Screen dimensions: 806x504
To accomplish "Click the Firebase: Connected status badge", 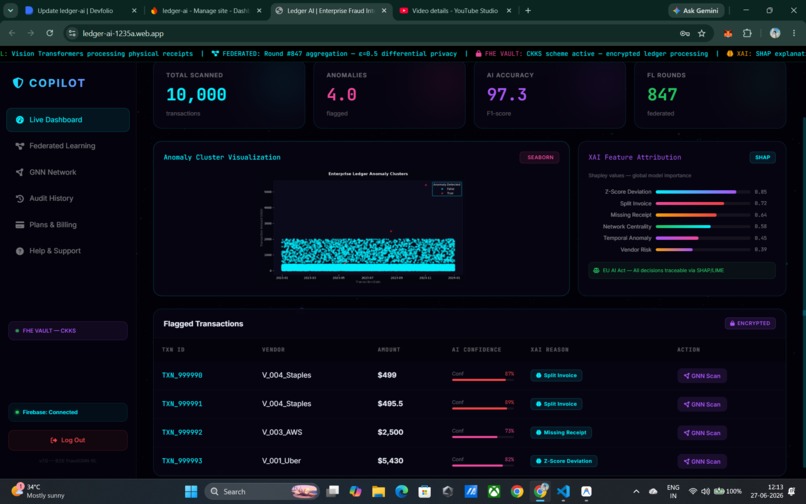I will pyautogui.click(x=68, y=412).
